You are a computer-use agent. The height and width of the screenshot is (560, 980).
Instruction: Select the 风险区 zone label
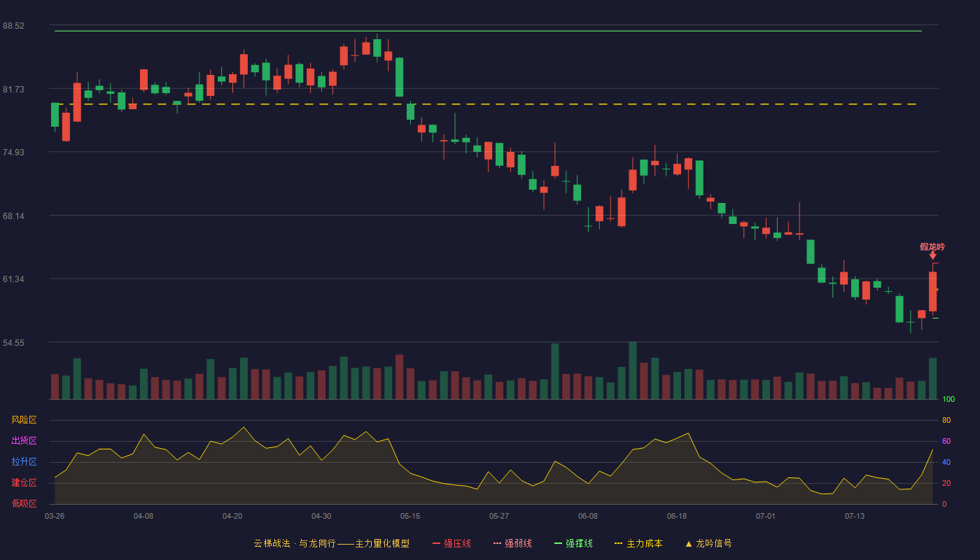[x=24, y=420]
